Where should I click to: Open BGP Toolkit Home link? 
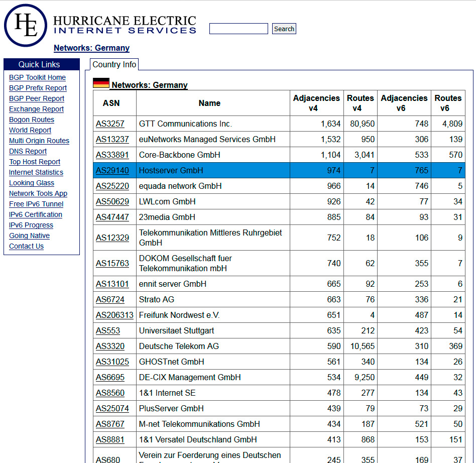point(37,77)
